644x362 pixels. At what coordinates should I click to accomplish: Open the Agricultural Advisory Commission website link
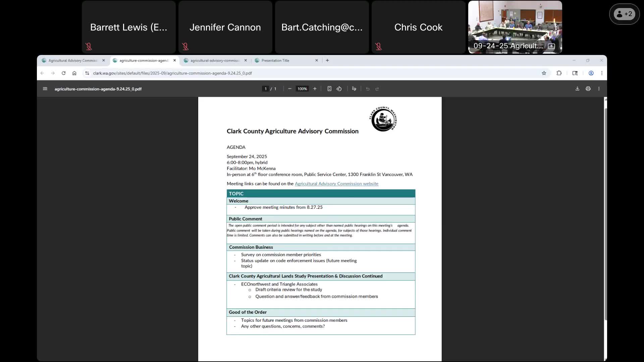pyautogui.click(x=336, y=184)
